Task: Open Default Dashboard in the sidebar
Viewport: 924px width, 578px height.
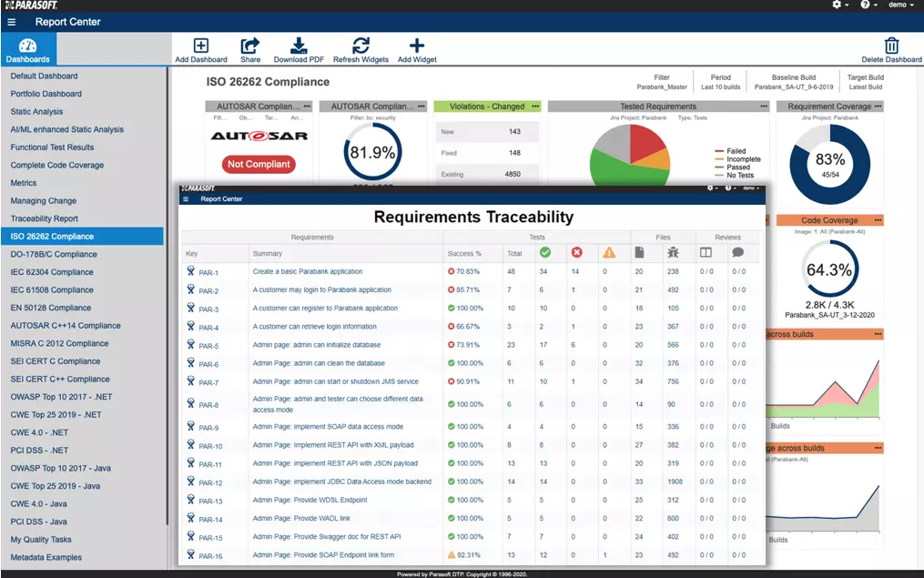Action: click(45, 76)
